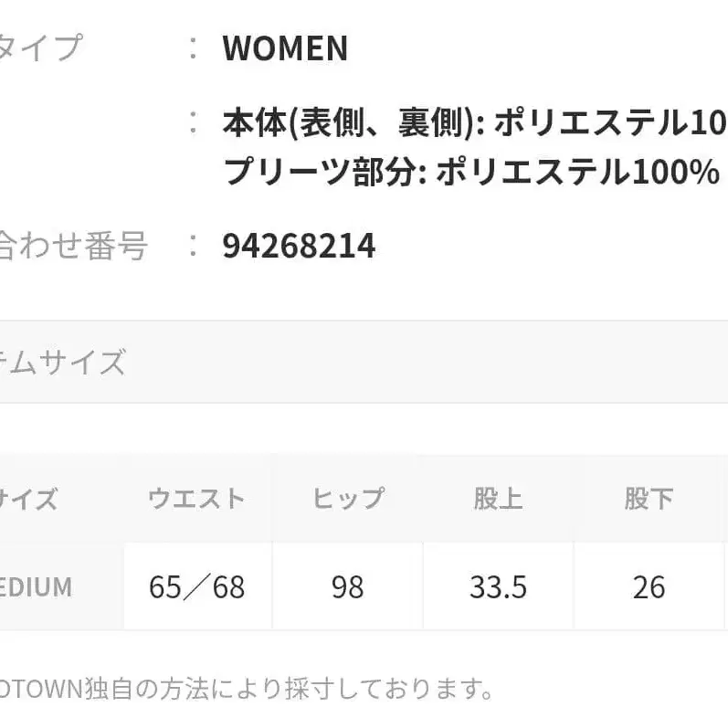The height and width of the screenshot is (728, 728).
Task: Select the inseam value 26
Action: [x=649, y=586]
